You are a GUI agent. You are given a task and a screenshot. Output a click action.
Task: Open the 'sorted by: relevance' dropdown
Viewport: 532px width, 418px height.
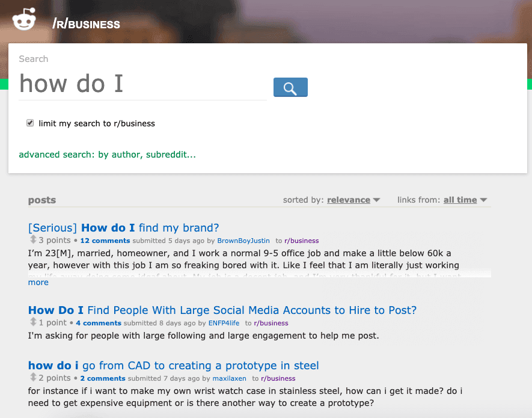click(353, 200)
